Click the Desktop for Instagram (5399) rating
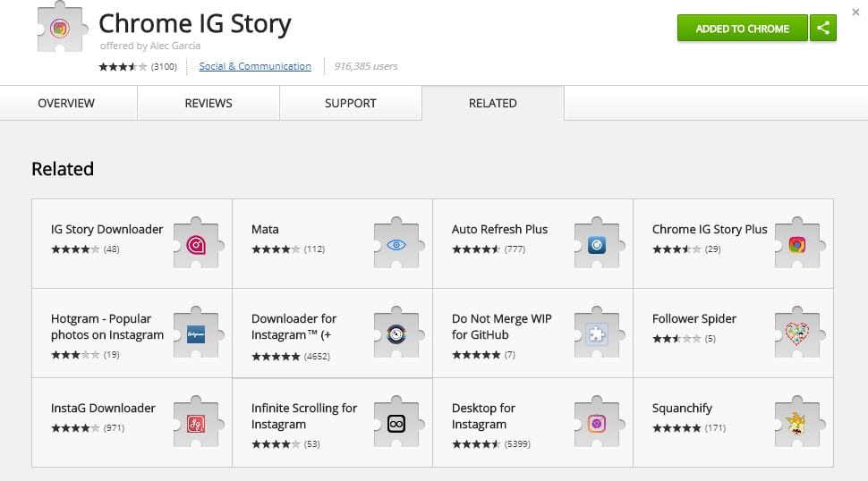 tap(491, 444)
